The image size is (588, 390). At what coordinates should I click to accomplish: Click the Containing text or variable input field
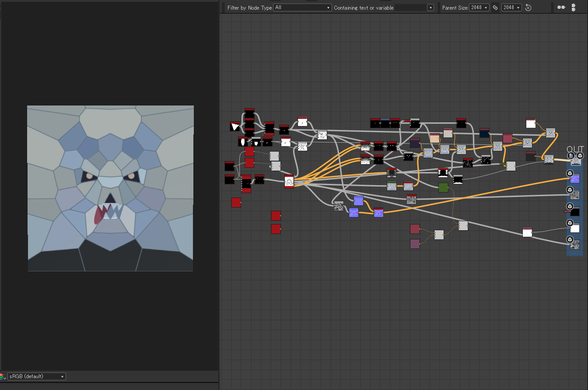coord(411,7)
